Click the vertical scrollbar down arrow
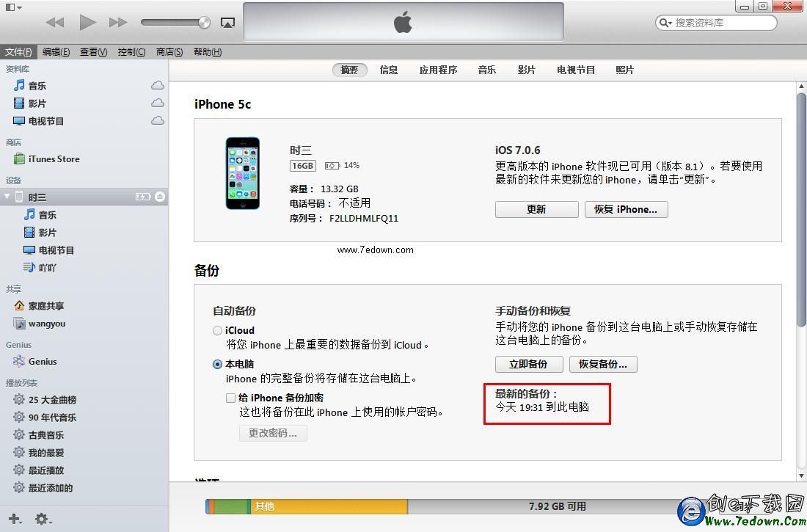This screenshot has height=532, width=807. [801, 475]
